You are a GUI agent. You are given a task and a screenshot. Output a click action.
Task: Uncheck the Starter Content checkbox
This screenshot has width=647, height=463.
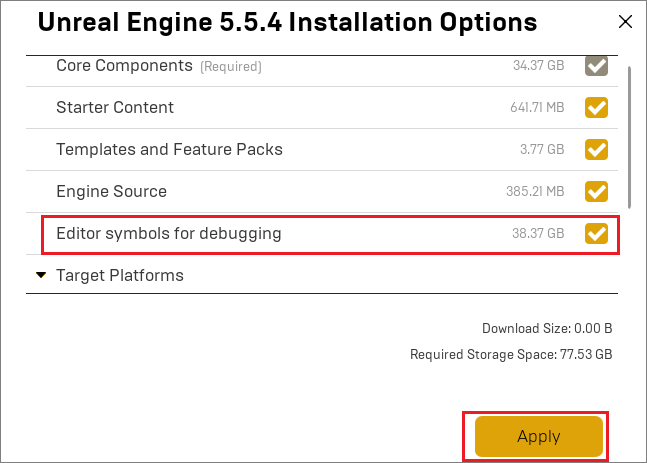pyautogui.click(x=596, y=108)
